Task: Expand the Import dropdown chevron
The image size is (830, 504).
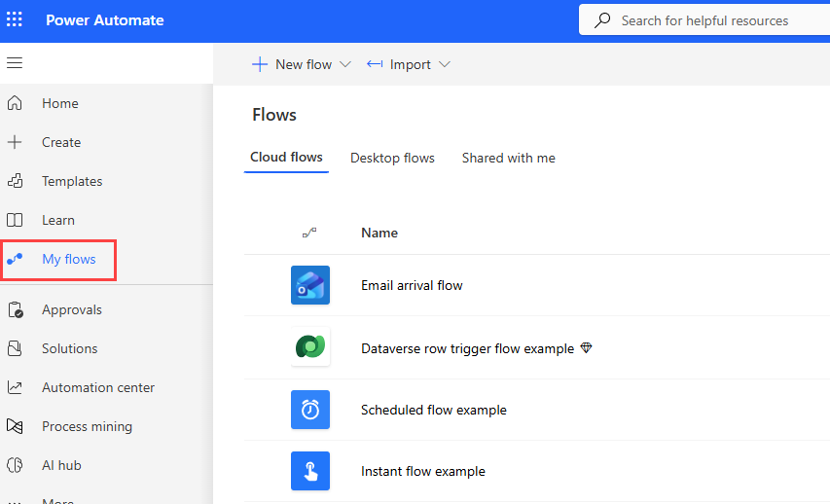Action: [x=445, y=64]
